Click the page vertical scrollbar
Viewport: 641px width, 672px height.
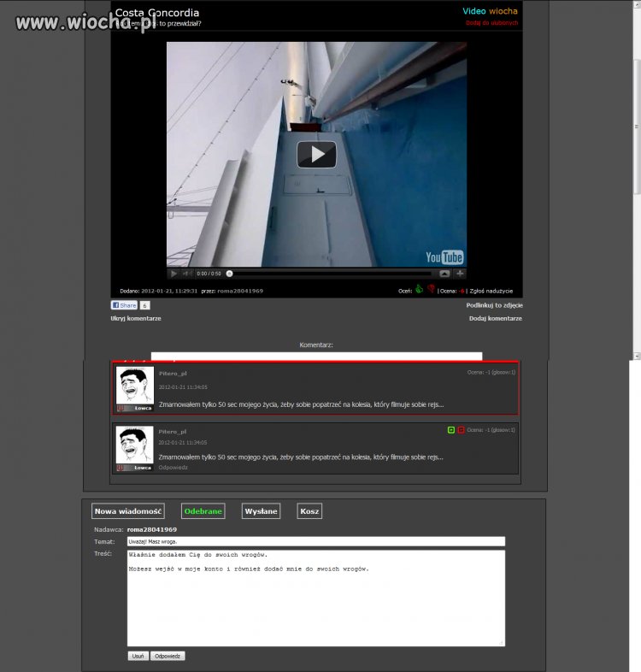pyautogui.click(x=637, y=128)
